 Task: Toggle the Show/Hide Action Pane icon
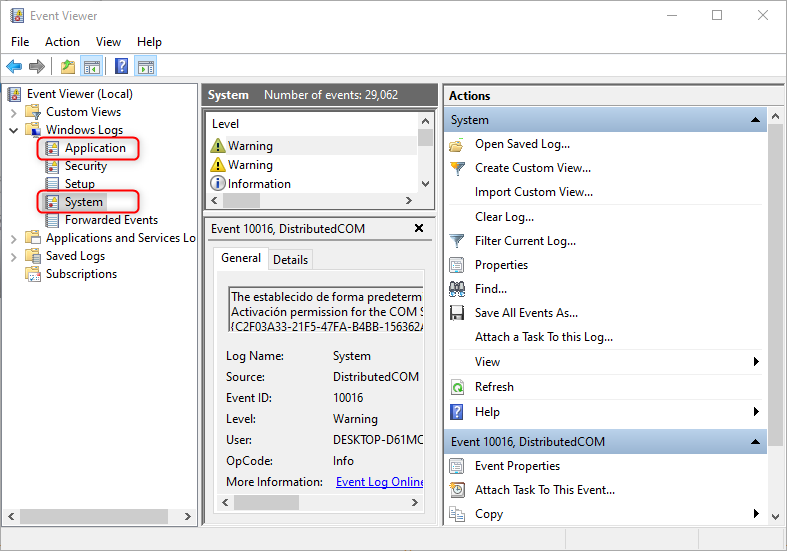click(x=146, y=67)
